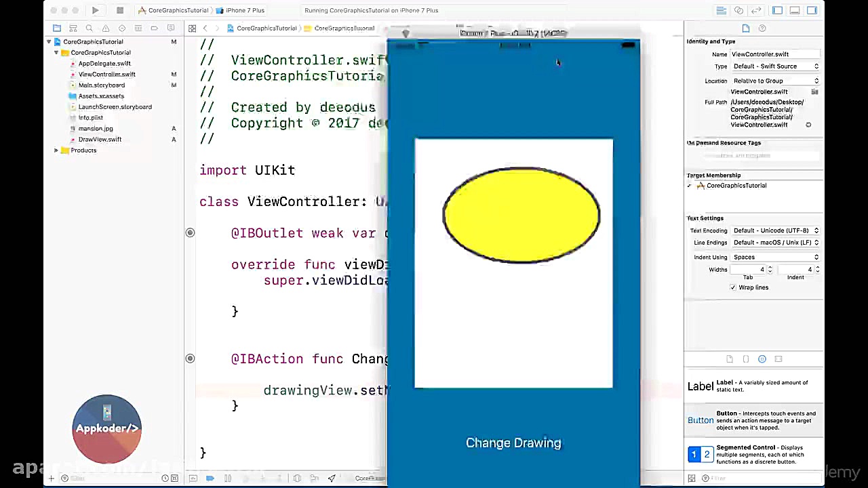Open the Issue navigator tab
868x488 pixels.
tap(106, 28)
